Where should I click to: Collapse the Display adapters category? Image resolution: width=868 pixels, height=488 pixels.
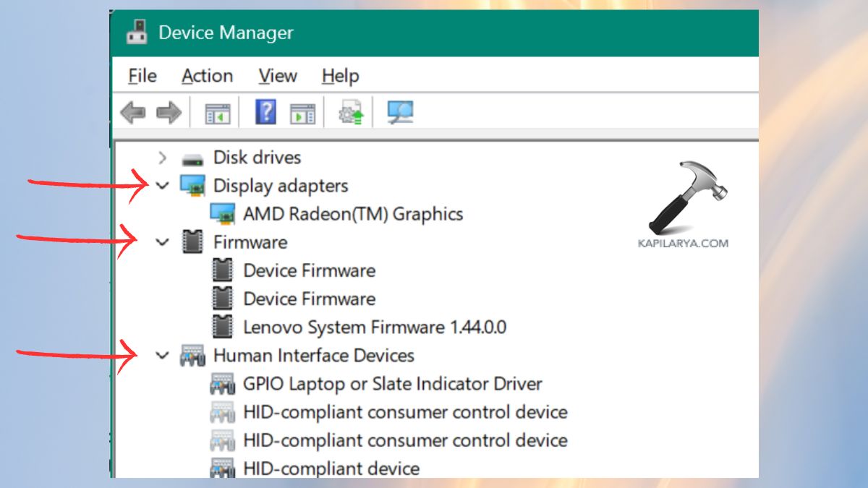click(162, 185)
